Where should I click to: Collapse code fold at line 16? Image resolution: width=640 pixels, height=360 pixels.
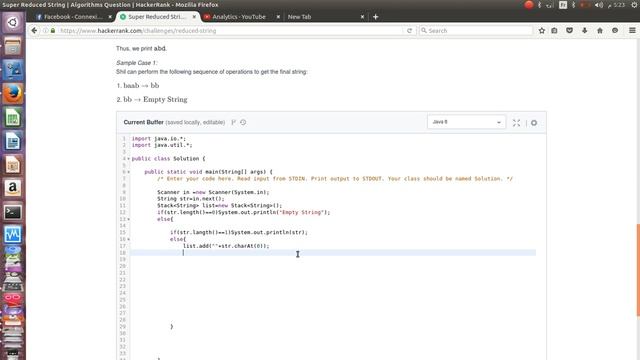point(129,239)
